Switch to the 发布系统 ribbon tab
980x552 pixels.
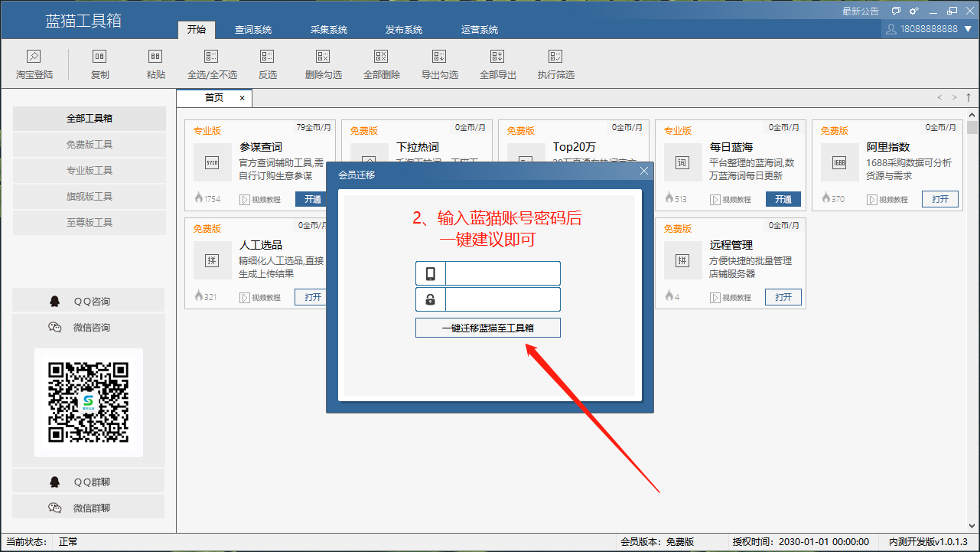[x=404, y=30]
